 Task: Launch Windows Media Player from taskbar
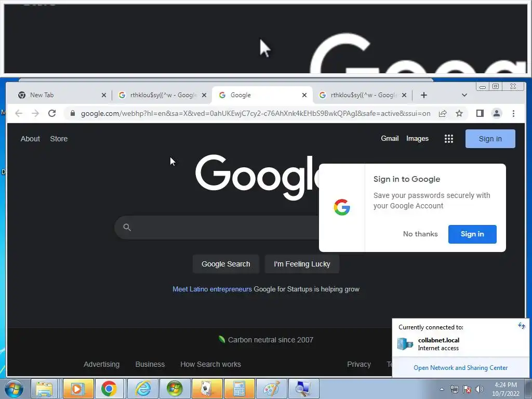coord(78,389)
